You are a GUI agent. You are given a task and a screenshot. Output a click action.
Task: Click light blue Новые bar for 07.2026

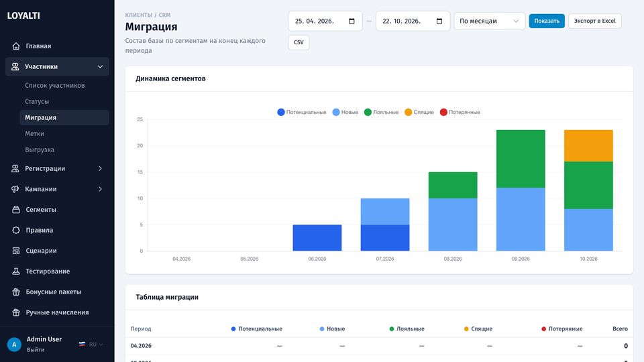[x=385, y=211]
